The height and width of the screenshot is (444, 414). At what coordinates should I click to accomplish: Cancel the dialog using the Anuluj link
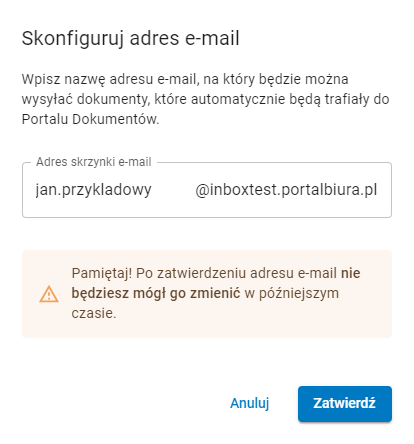[x=249, y=403]
